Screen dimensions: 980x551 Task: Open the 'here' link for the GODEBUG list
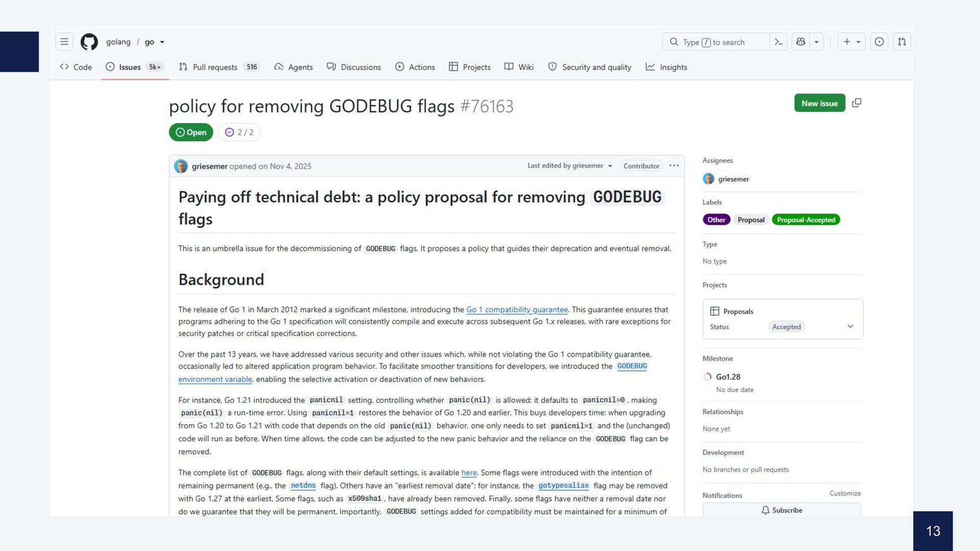[x=469, y=473]
